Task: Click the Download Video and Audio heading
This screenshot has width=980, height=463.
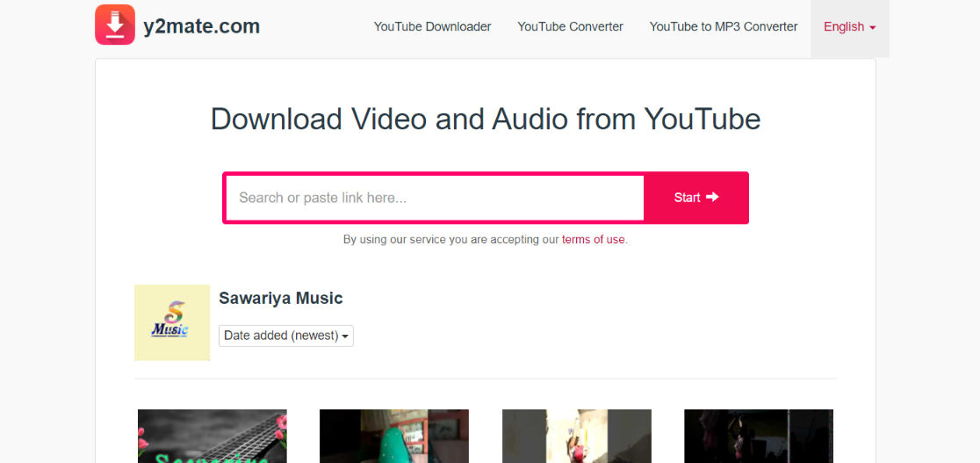Action: coord(486,119)
